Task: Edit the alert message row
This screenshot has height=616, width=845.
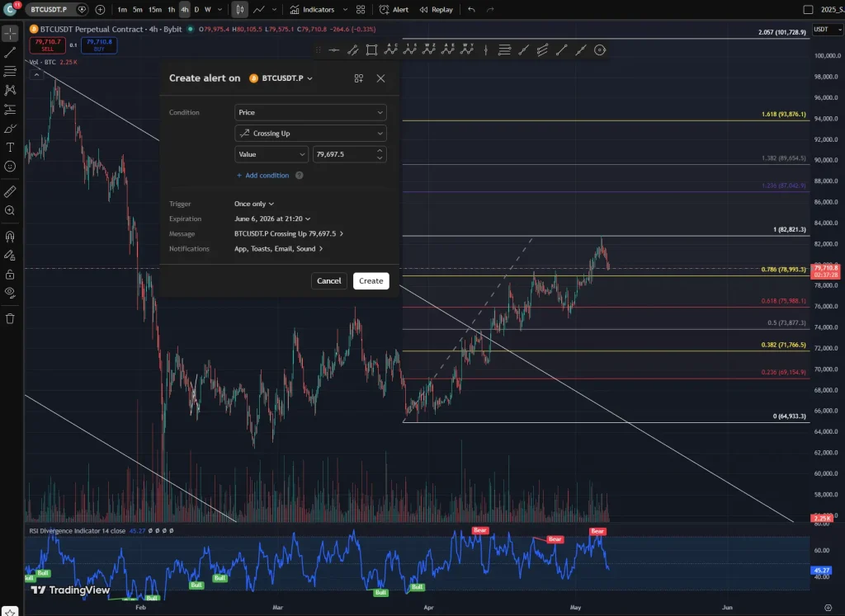Action: click(x=288, y=233)
